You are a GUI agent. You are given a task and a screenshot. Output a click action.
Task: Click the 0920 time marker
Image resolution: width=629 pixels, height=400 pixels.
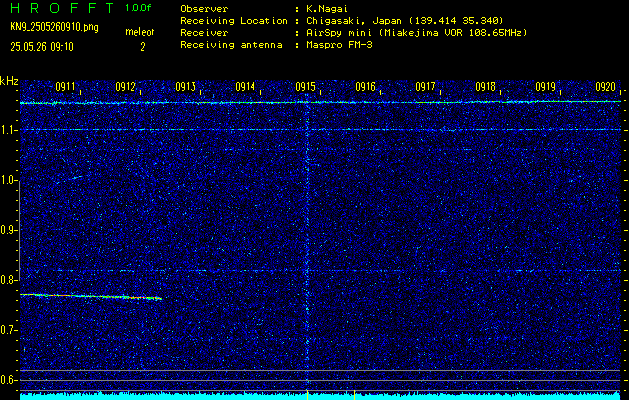[605, 87]
